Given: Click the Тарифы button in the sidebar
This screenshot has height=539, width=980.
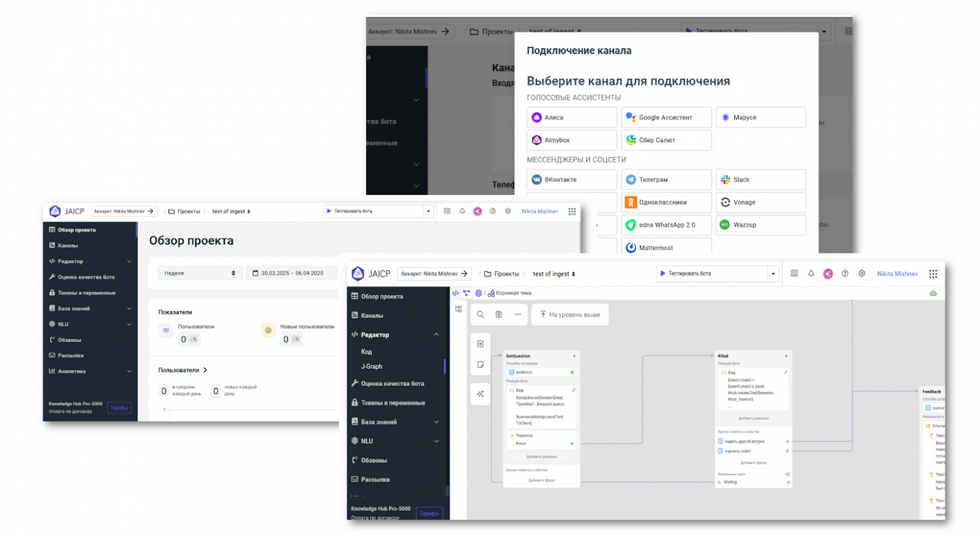Looking at the screenshot, I should tap(430, 513).
